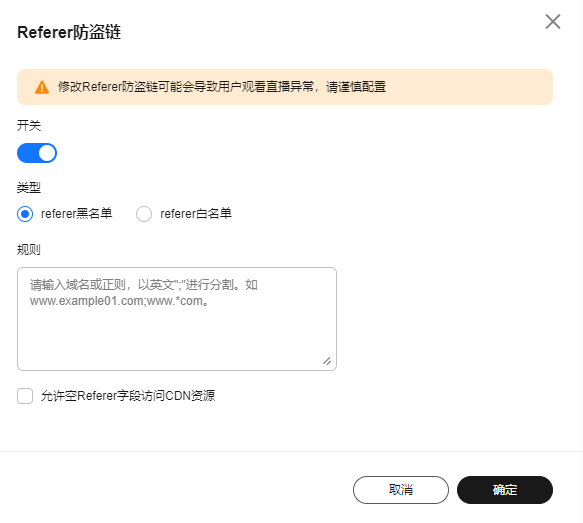Click the 规则 field label
This screenshot has width=583, height=523.
click(x=29, y=249)
